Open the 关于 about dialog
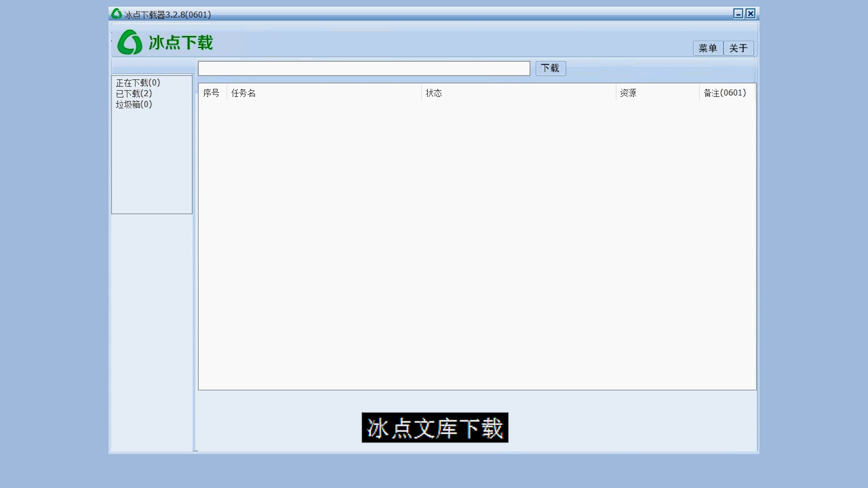The image size is (868, 488). (x=738, y=48)
